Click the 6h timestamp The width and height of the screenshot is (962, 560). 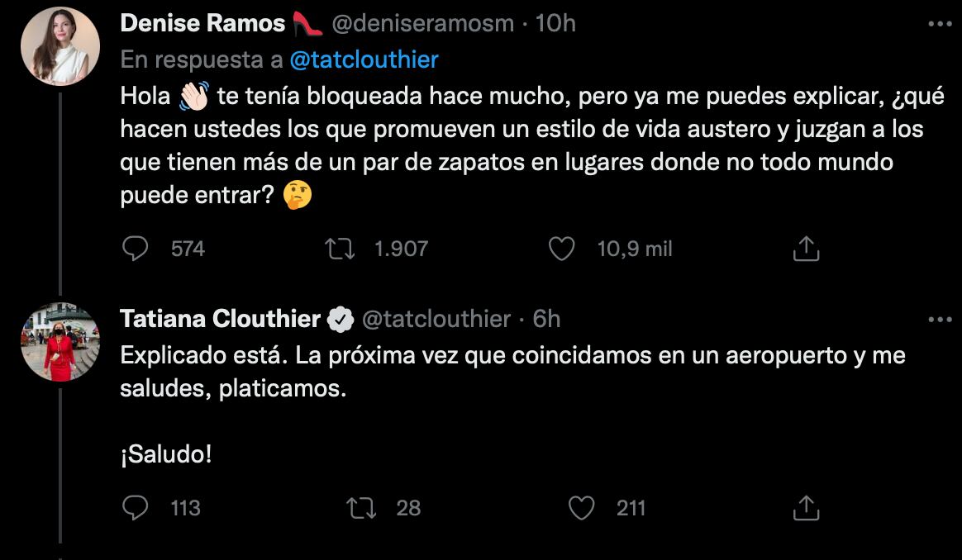coord(546,319)
